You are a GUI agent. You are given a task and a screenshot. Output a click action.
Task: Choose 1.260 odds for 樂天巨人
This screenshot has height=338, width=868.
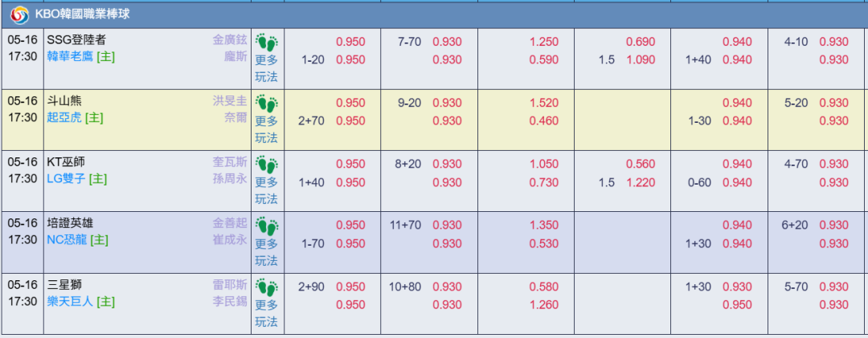click(544, 305)
